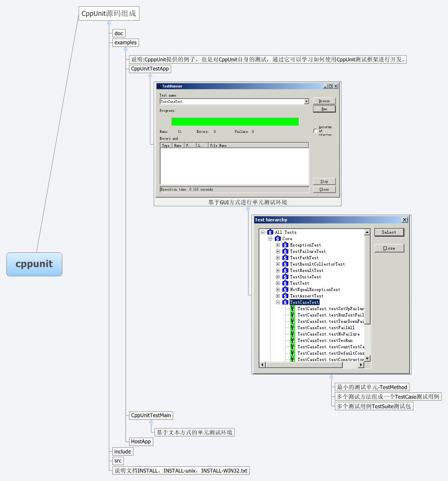Click the suite icon beside NotEqualExceptionTest

(285, 289)
